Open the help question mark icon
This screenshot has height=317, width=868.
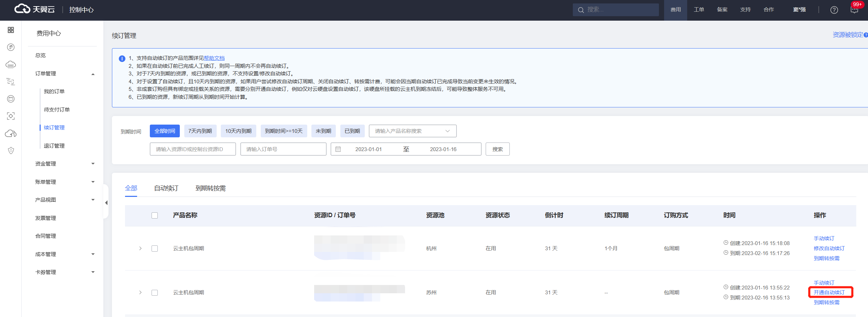834,10
